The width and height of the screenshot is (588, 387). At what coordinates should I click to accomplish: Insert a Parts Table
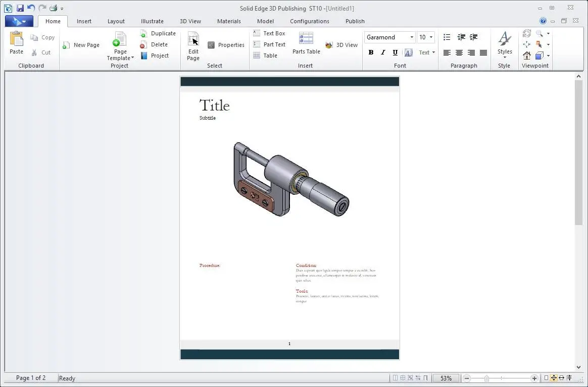point(306,43)
